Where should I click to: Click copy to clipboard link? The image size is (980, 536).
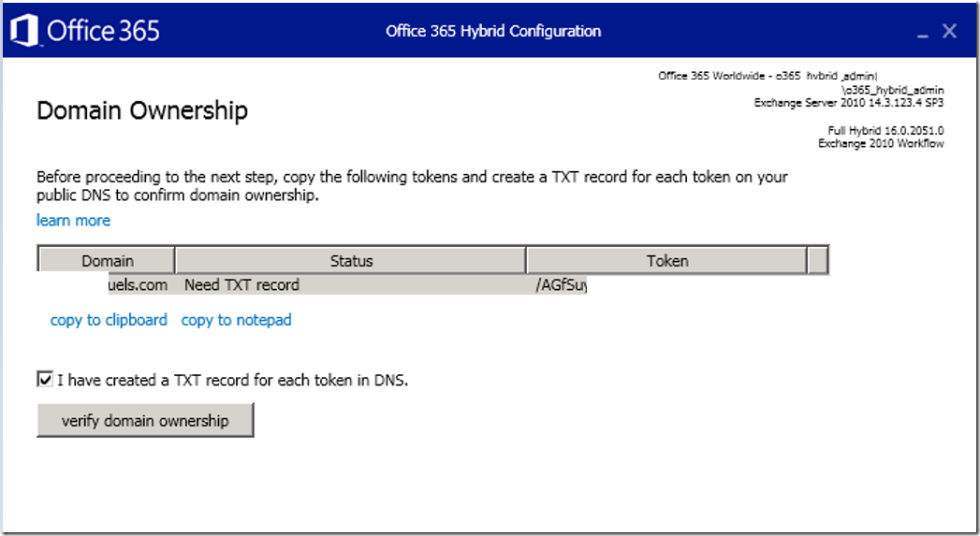[x=109, y=320]
